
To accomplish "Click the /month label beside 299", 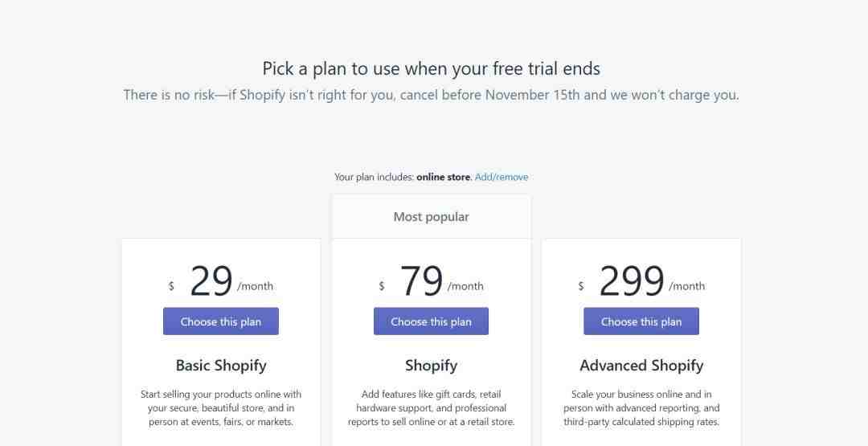I will (687, 286).
